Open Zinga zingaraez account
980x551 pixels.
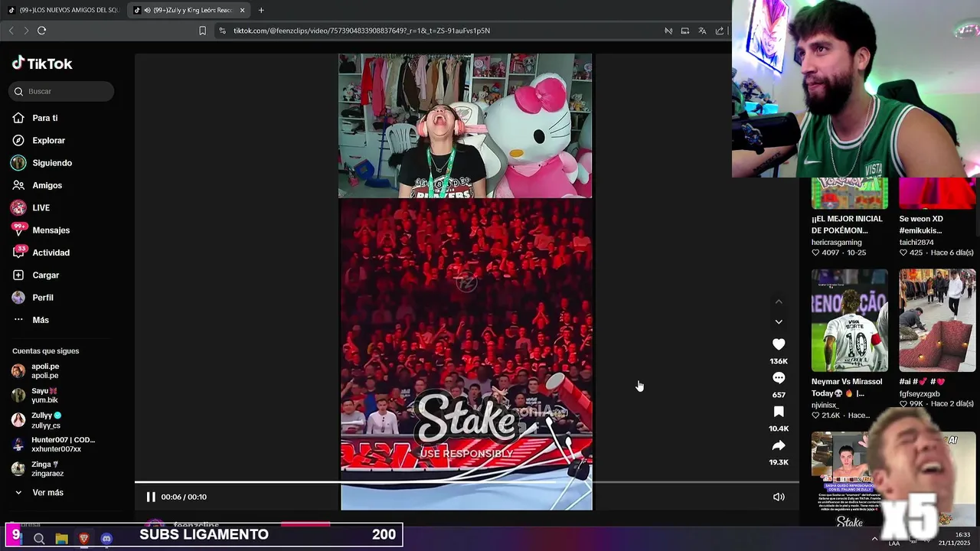(46, 469)
